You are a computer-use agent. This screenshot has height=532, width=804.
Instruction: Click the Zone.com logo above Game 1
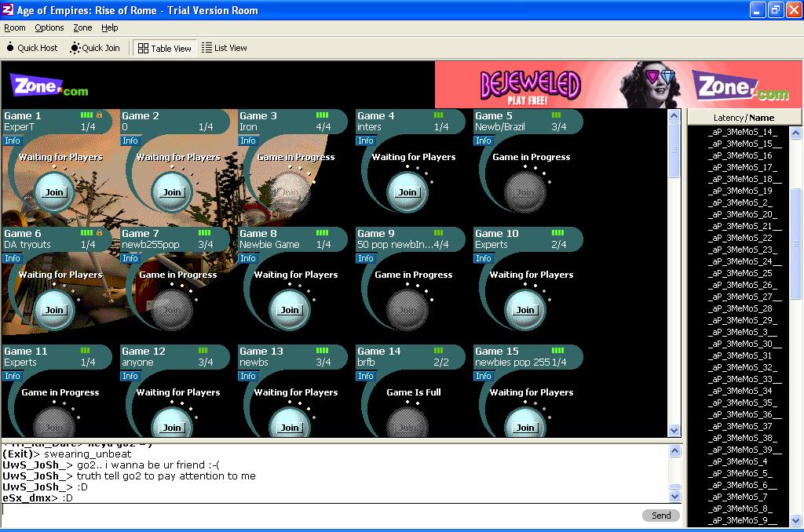(x=49, y=86)
